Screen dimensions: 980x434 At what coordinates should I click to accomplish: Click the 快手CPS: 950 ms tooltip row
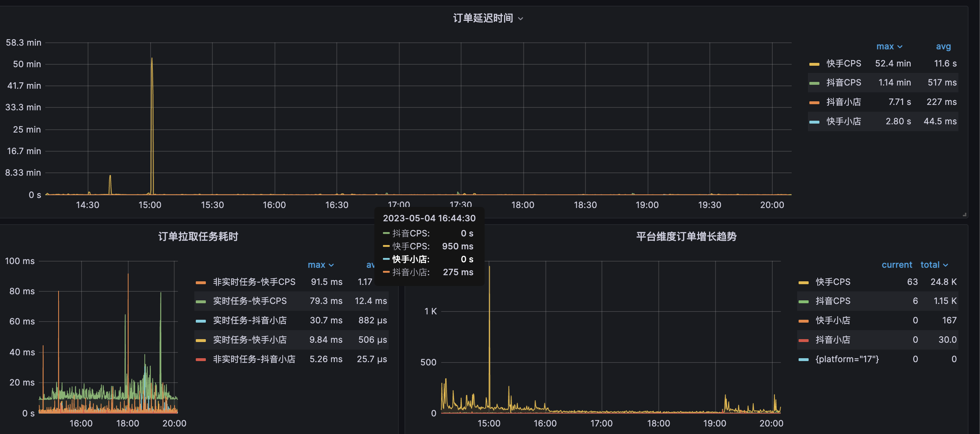428,246
